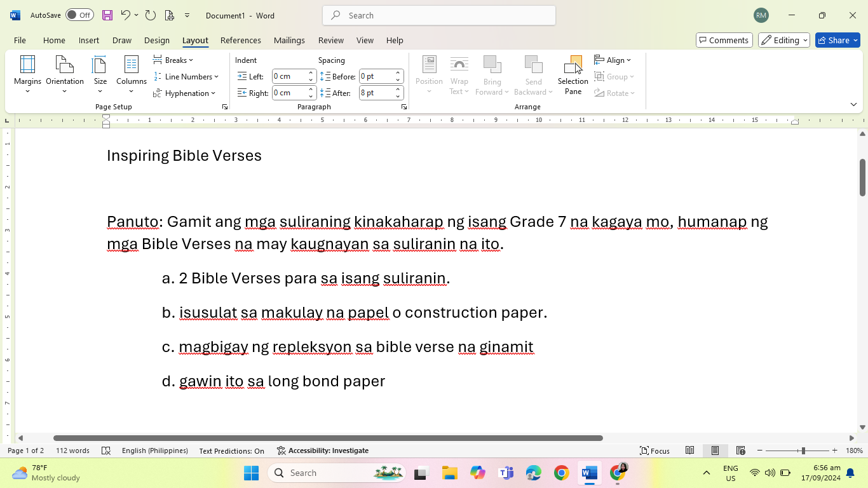
Task: Open the File tab
Action: click(x=20, y=40)
